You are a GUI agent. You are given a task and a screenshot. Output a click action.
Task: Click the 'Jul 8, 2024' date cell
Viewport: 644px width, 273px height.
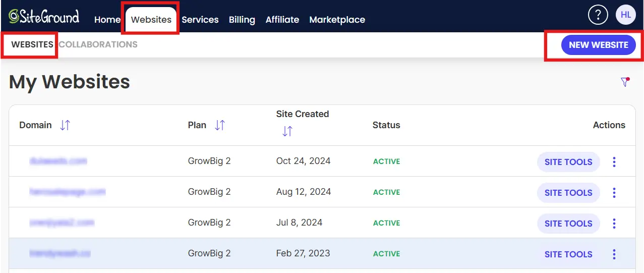point(299,223)
